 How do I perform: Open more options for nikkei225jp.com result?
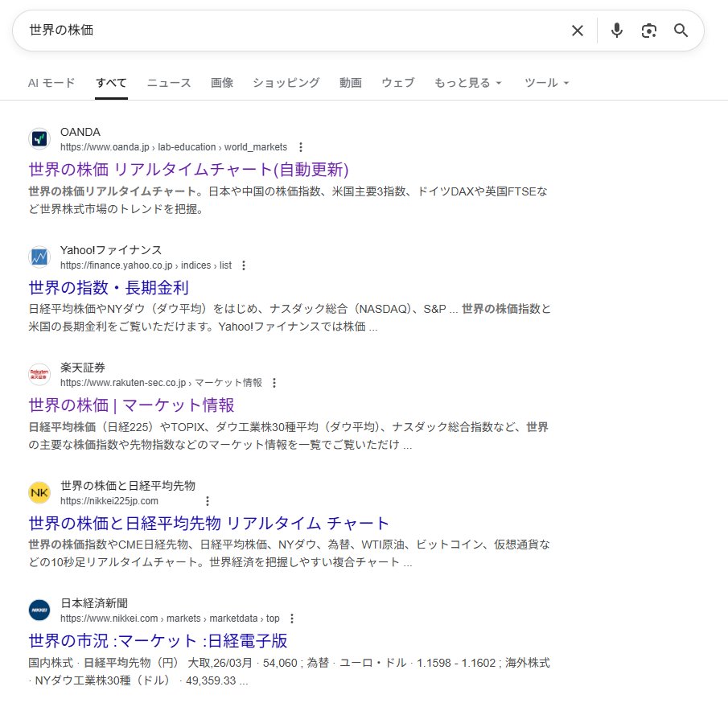click(x=208, y=501)
